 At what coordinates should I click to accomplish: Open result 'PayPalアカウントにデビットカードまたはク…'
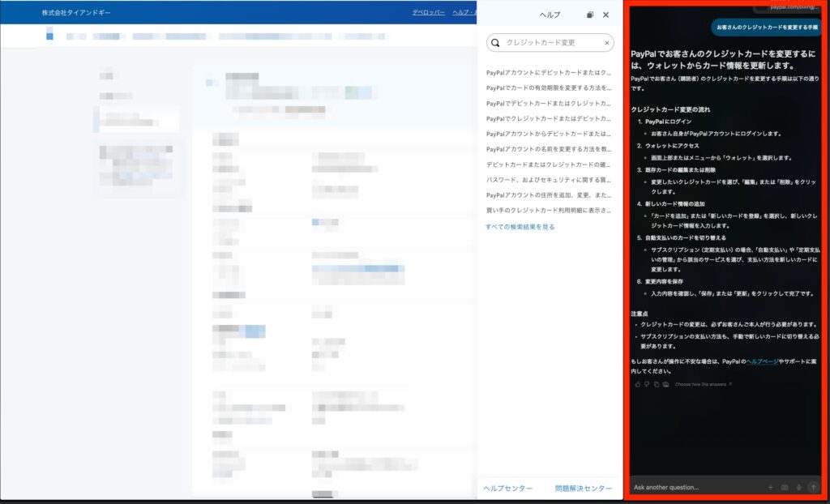[x=549, y=73]
